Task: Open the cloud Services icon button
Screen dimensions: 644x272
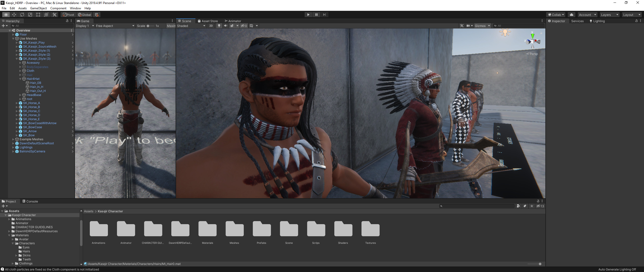Action: (572, 15)
